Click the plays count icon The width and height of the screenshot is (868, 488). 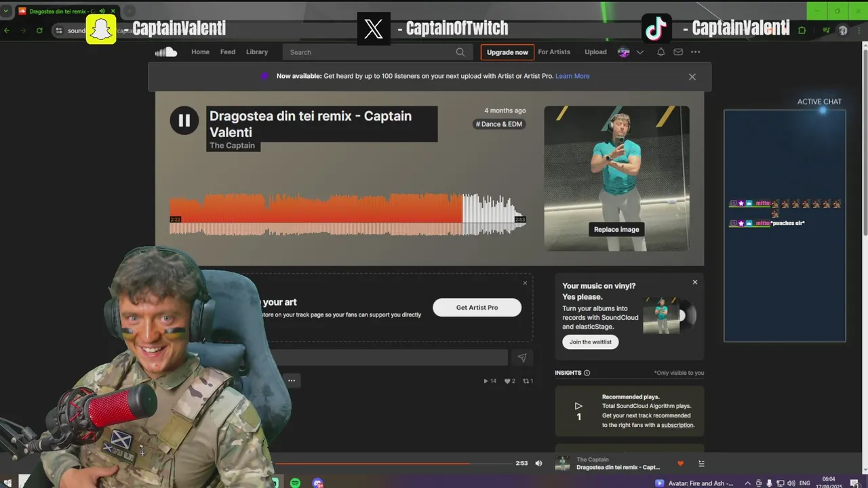486,381
